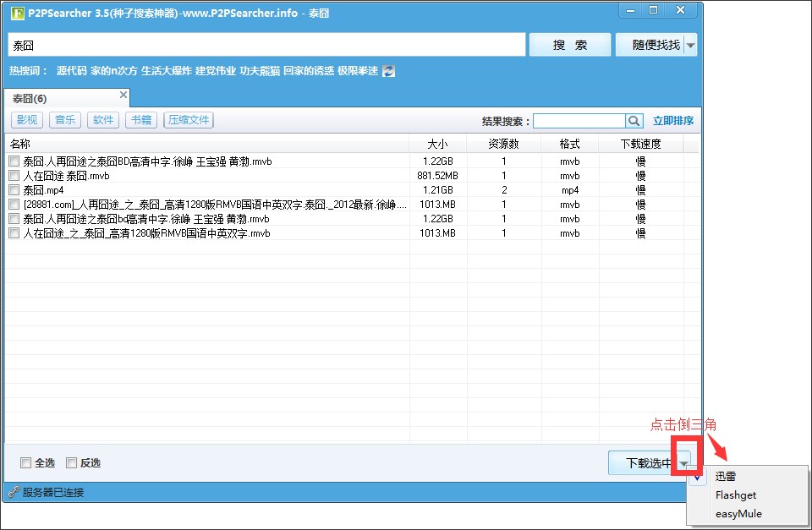The image size is (812, 530).
Task: Choose 迅雷 from the downloader menu
Action: click(x=725, y=476)
